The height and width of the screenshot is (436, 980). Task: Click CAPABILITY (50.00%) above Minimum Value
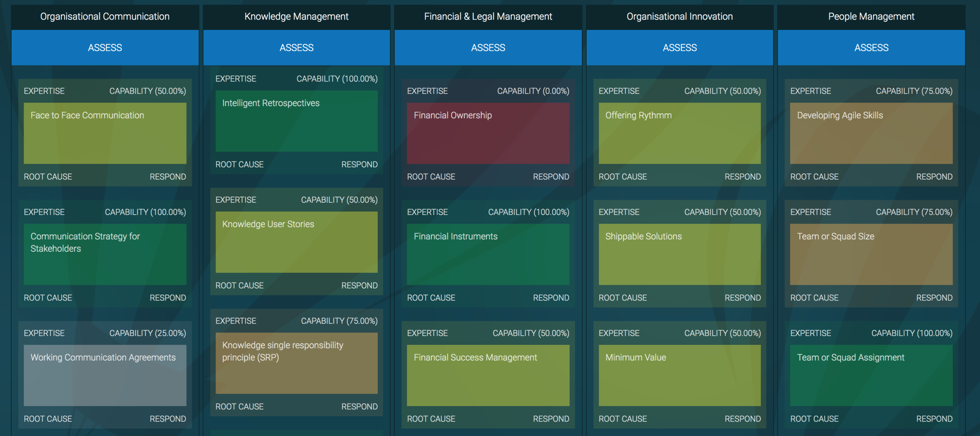pyautogui.click(x=722, y=333)
